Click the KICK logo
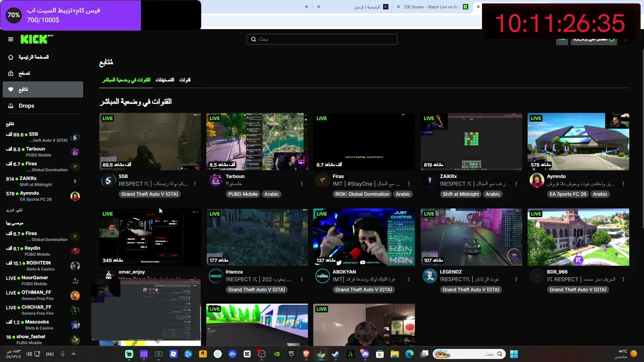Image resolution: width=644 pixels, height=362 pixels. click(37, 39)
